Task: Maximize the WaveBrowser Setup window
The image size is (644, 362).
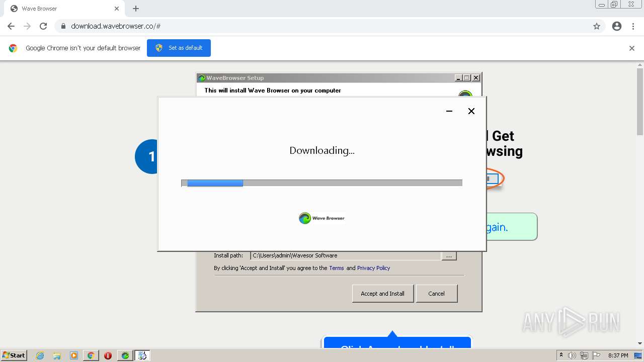Action: coord(467,78)
